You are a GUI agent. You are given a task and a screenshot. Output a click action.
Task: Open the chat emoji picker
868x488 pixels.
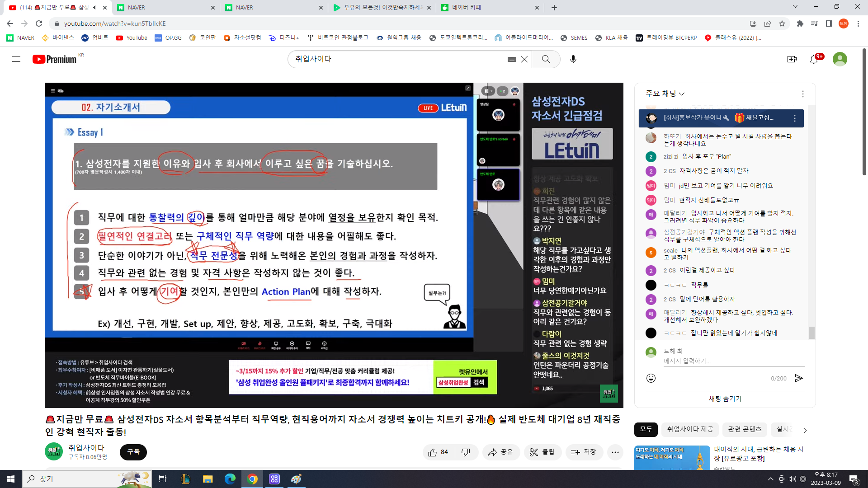tap(651, 378)
